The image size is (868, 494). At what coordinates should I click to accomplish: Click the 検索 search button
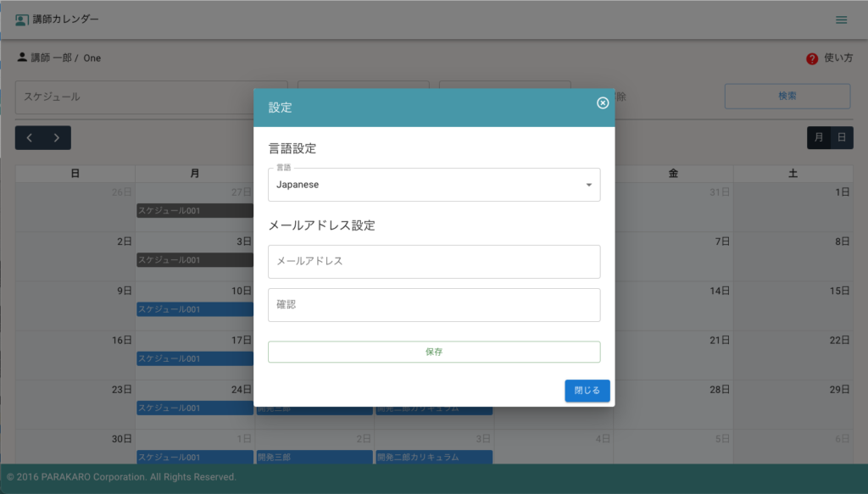787,97
